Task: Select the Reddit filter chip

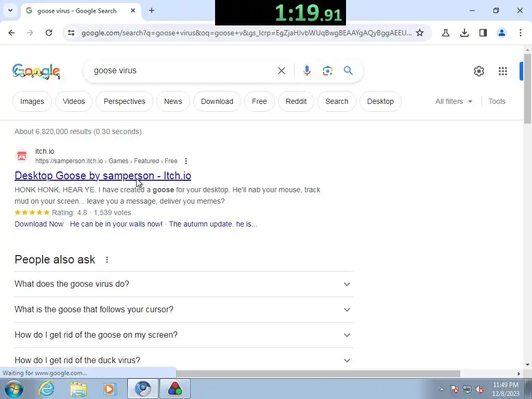Action: (x=296, y=101)
